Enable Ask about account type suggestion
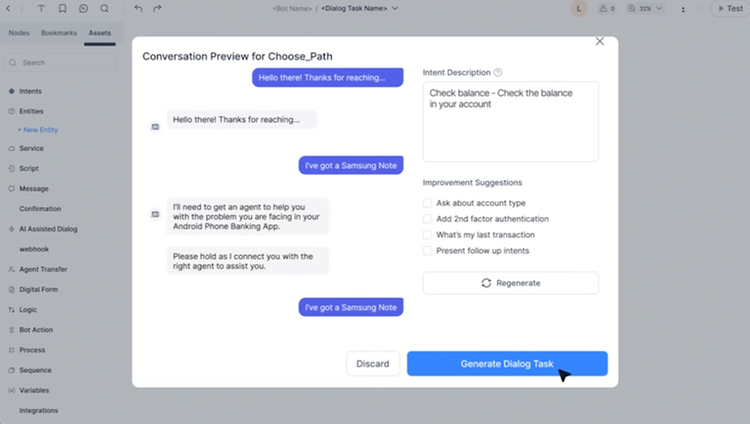750x424 pixels. tap(427, 203)
